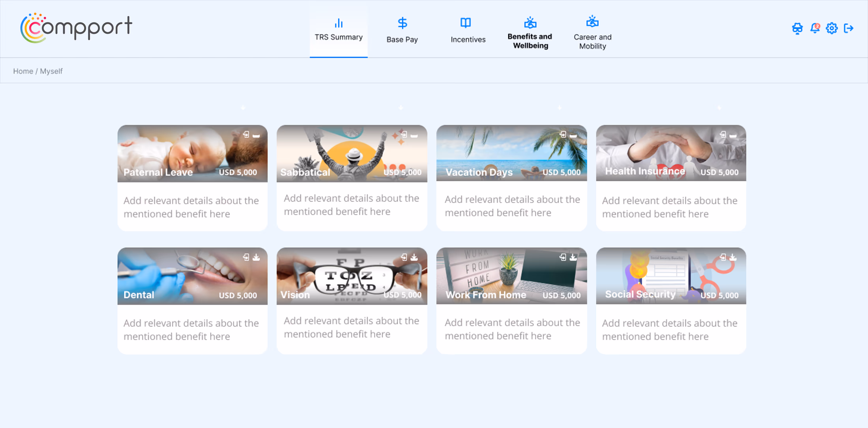Open the notifications bell with unread badge
This screenshot has height=428, width=868.
pyautogui.click(x=816, y=28)
